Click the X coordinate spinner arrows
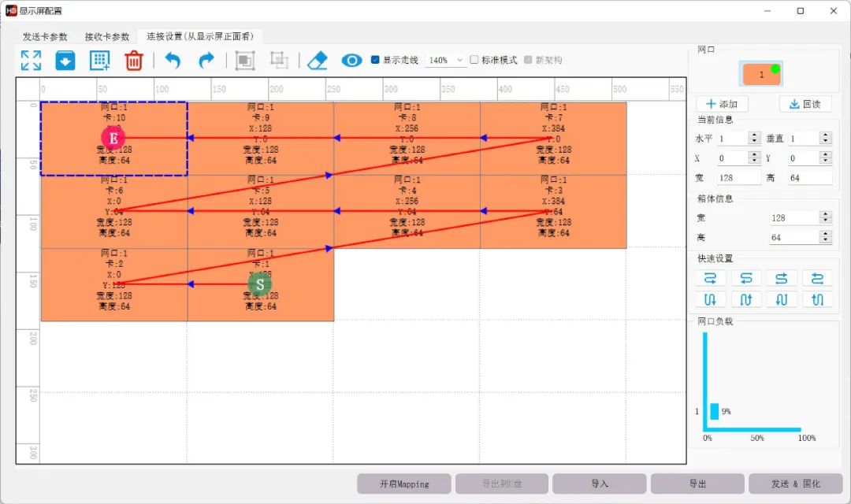The height and width of the screenshot is (504, 851). 754,157
